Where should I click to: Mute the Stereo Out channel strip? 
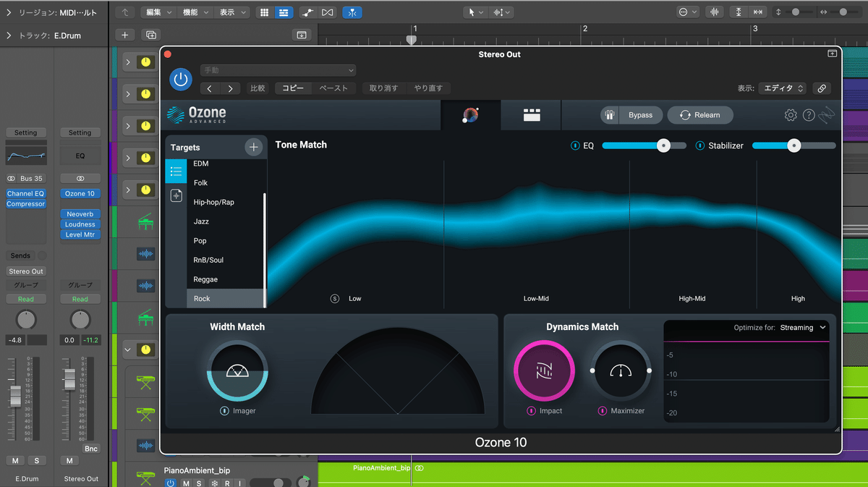69,461
